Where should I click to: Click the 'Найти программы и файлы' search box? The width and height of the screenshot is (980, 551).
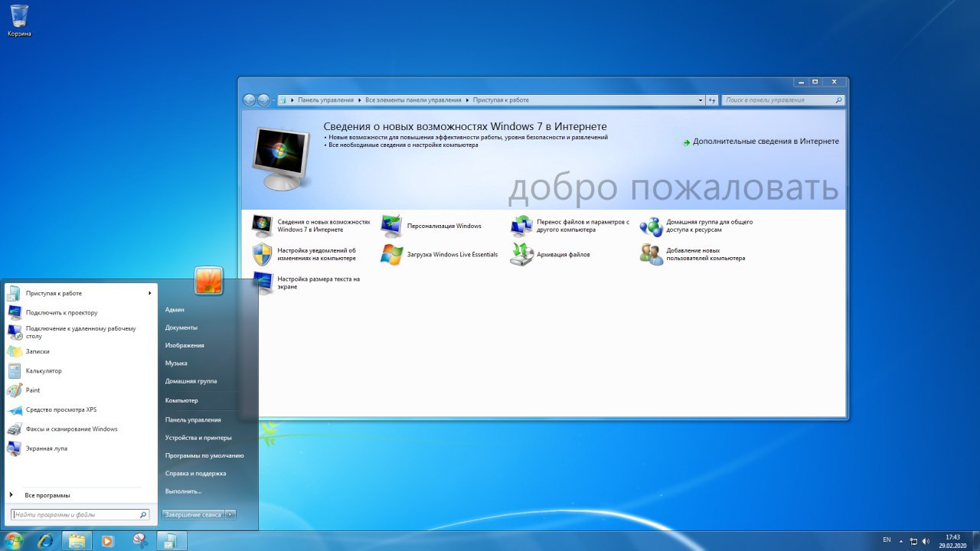(80, 515)
